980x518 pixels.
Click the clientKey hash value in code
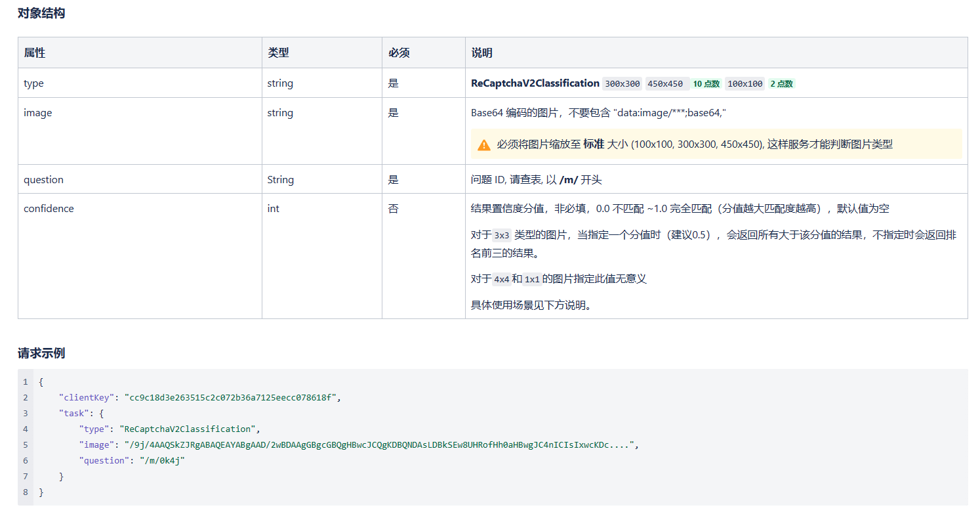tap(233, 398)
